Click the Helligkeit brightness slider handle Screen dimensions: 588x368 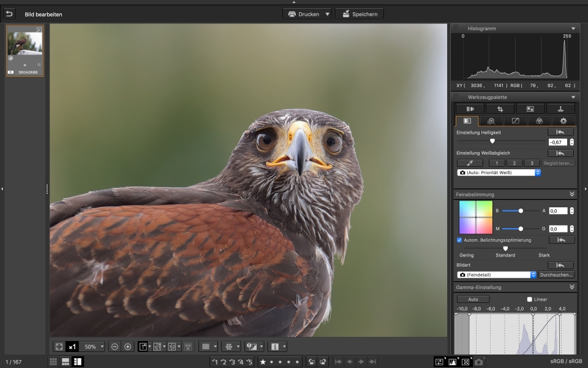492,141
